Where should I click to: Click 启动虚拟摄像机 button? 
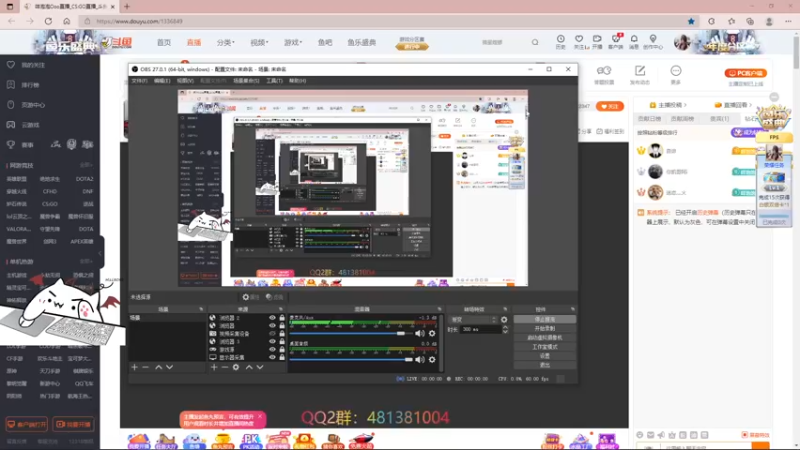(x=544, y=338)
